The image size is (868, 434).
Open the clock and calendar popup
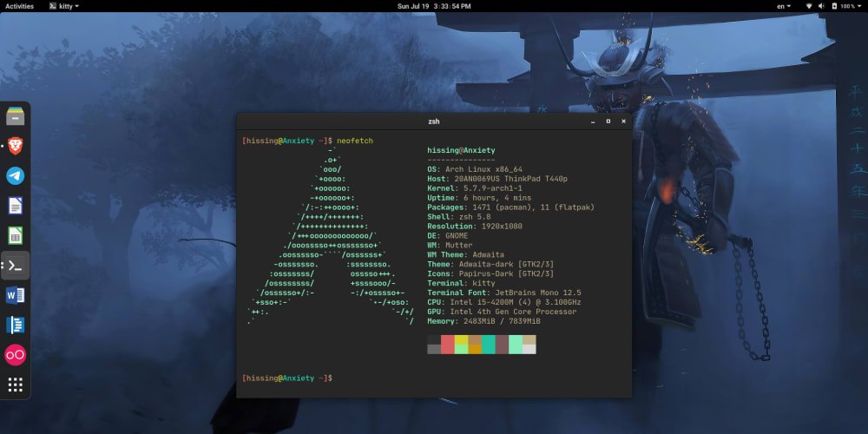(434, 6)
